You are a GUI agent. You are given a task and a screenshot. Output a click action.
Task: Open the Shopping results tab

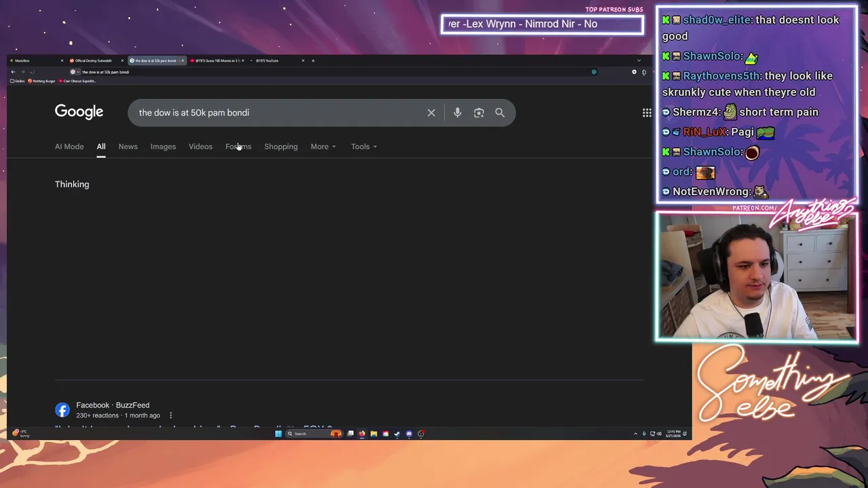[281, 146]
